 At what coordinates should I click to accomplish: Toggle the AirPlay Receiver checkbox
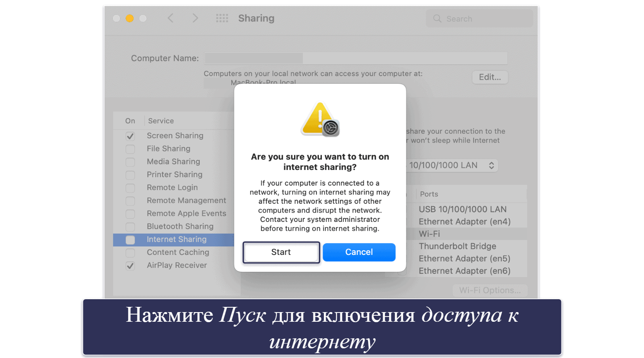(x=130, y=266)
